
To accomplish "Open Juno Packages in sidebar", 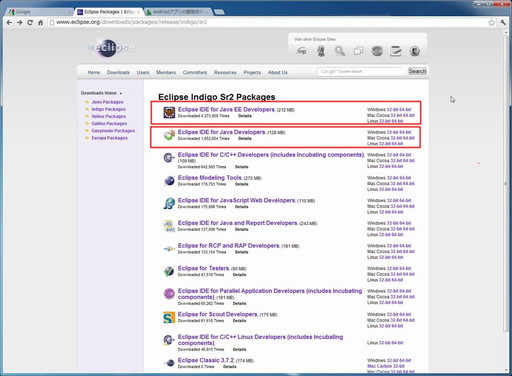I will [107, 102].
